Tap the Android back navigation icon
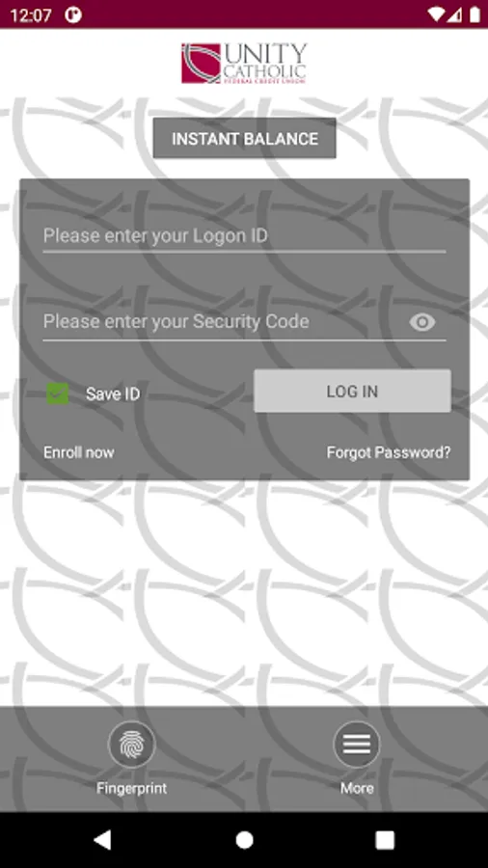The image size is (488, 868). [x=102, y=840]
